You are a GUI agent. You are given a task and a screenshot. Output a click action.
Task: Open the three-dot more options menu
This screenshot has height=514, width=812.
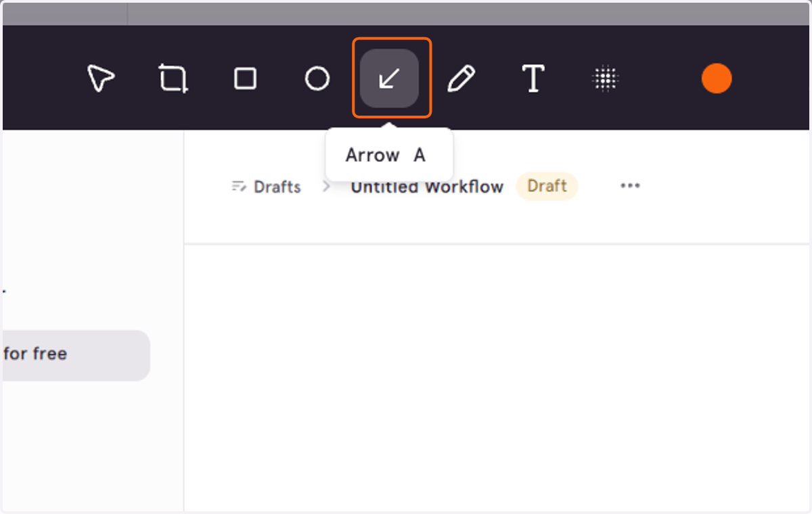tap(630, 186)
